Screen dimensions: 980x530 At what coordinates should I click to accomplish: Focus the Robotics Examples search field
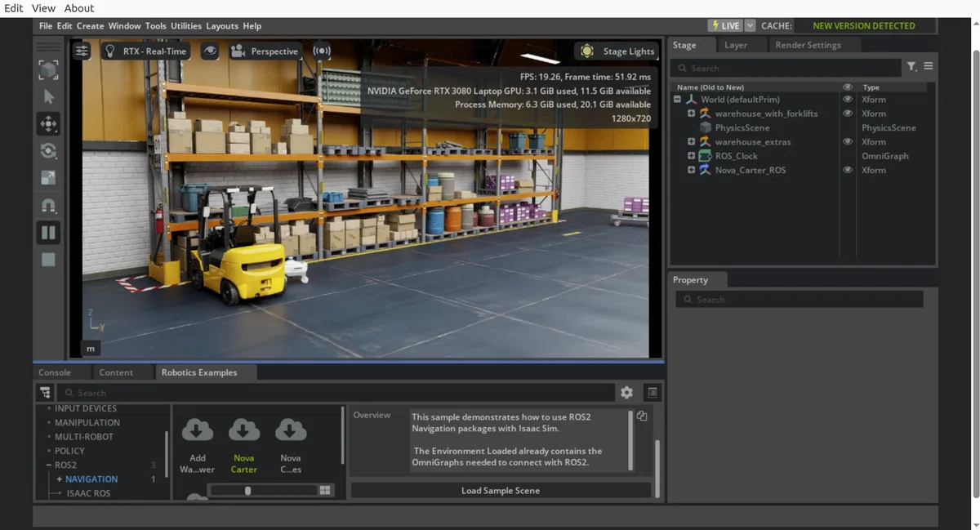tap(335, 393)
